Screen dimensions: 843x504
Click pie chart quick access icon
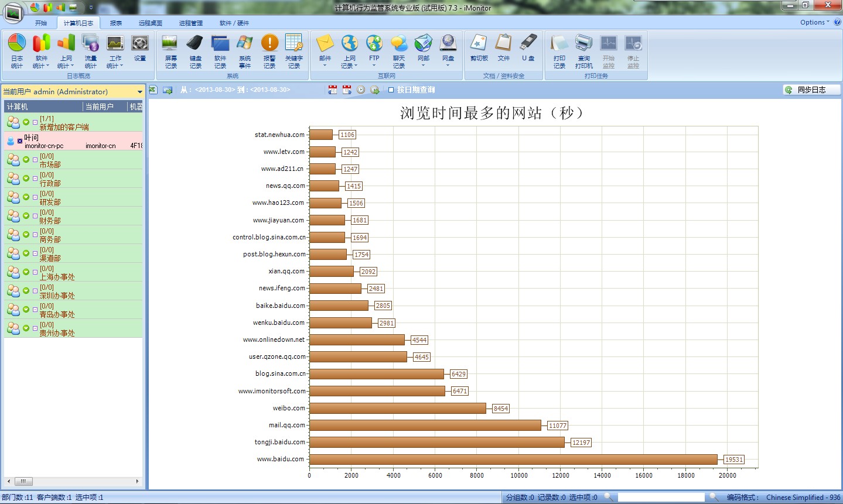[x=35, y=8]
